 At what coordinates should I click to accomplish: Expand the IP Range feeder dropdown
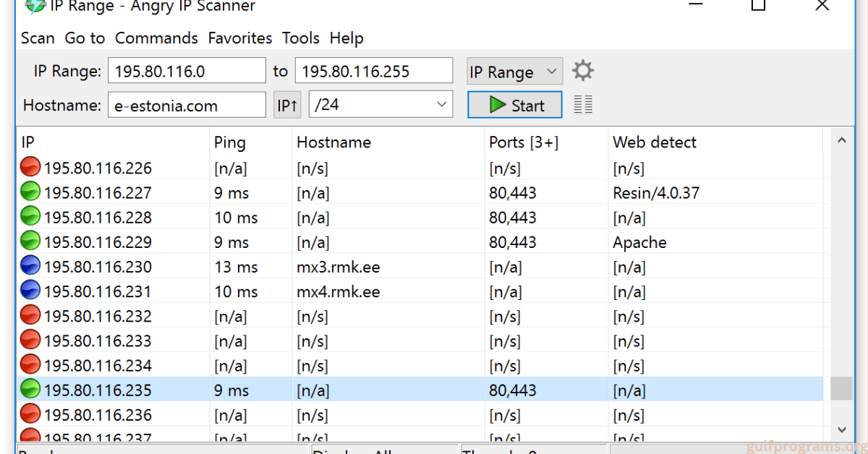[x=514, y=72]
